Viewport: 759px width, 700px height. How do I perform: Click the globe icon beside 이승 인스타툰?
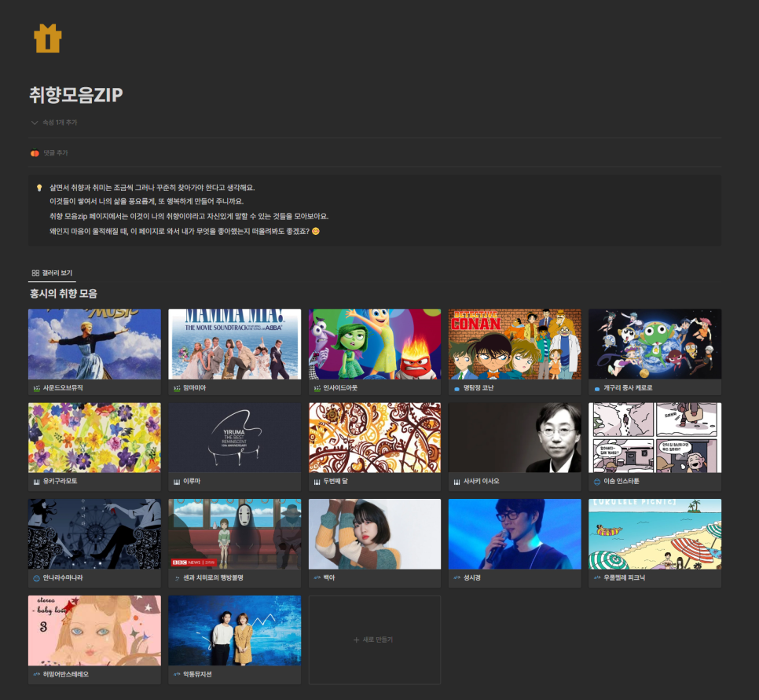[597, 482]
